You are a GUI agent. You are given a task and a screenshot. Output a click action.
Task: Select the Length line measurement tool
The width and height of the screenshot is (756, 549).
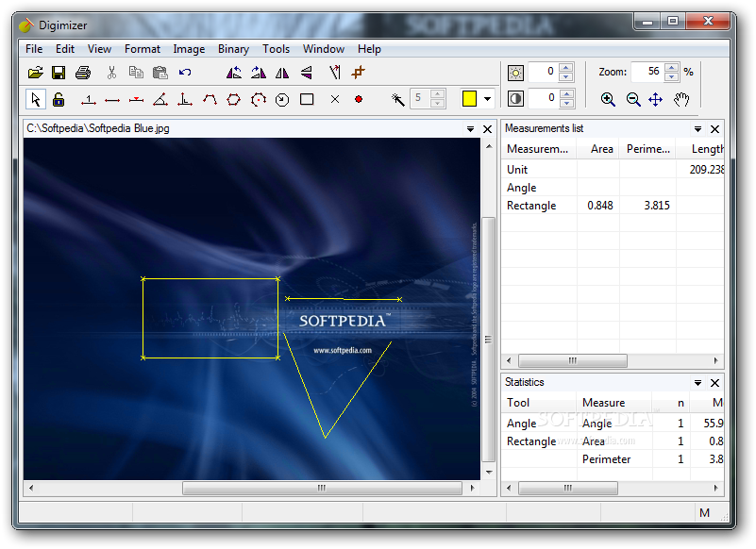coord(112,100)
